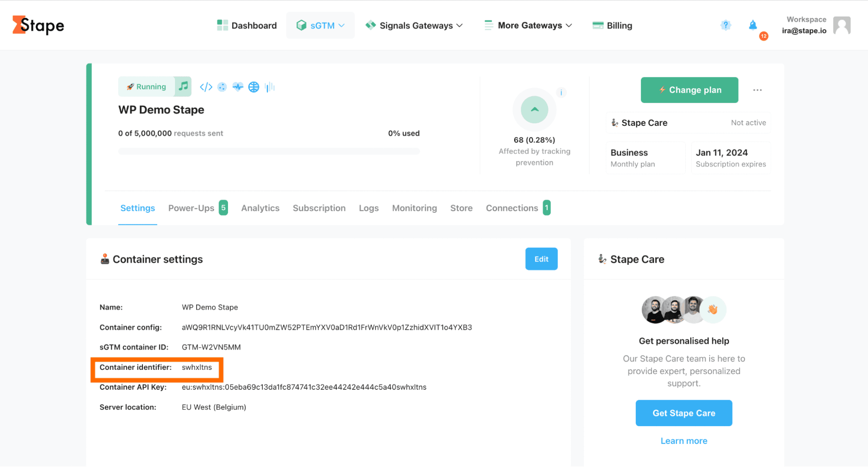Click the Stape Care Not active row

[688, 123]
